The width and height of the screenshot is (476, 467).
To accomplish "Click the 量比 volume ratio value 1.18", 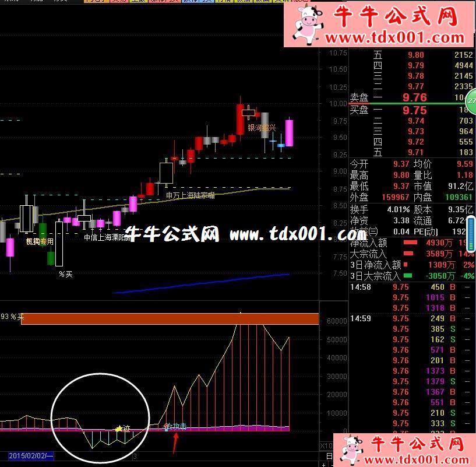I will point(465,175).
